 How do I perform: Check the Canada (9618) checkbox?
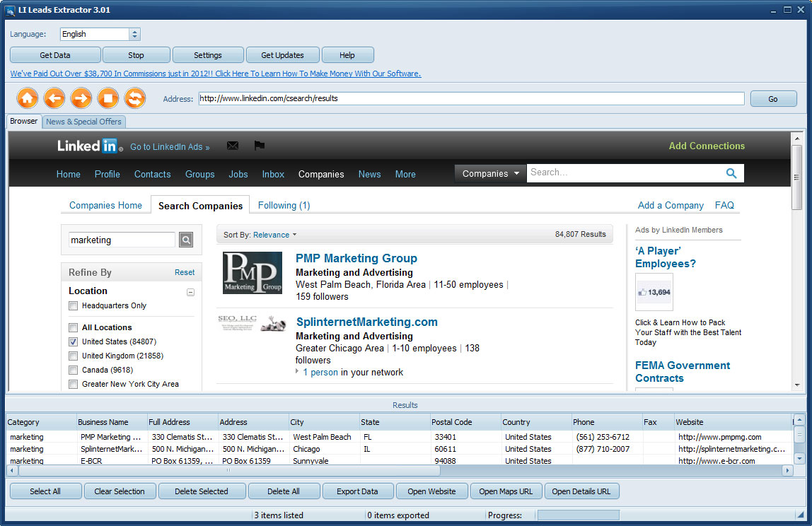click(74, 370)
